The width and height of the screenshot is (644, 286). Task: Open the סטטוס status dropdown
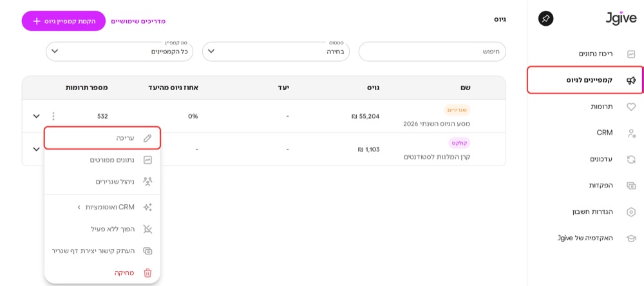coord(276,52)
